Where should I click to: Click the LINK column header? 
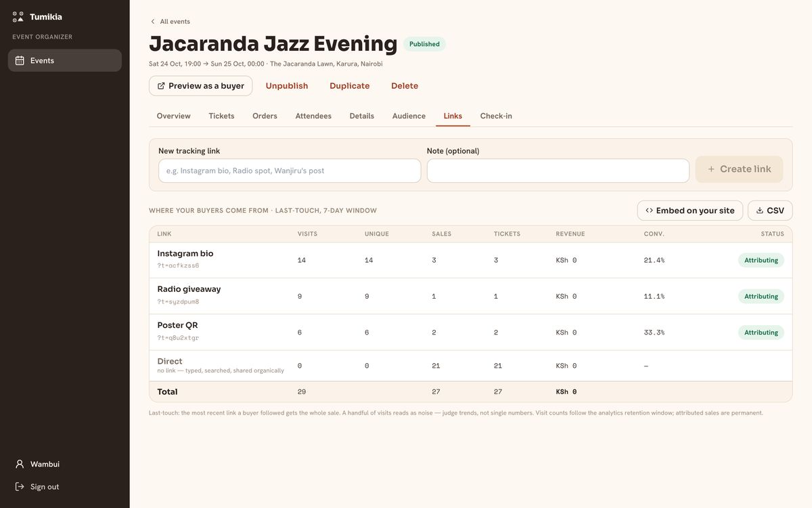[164, 234]
